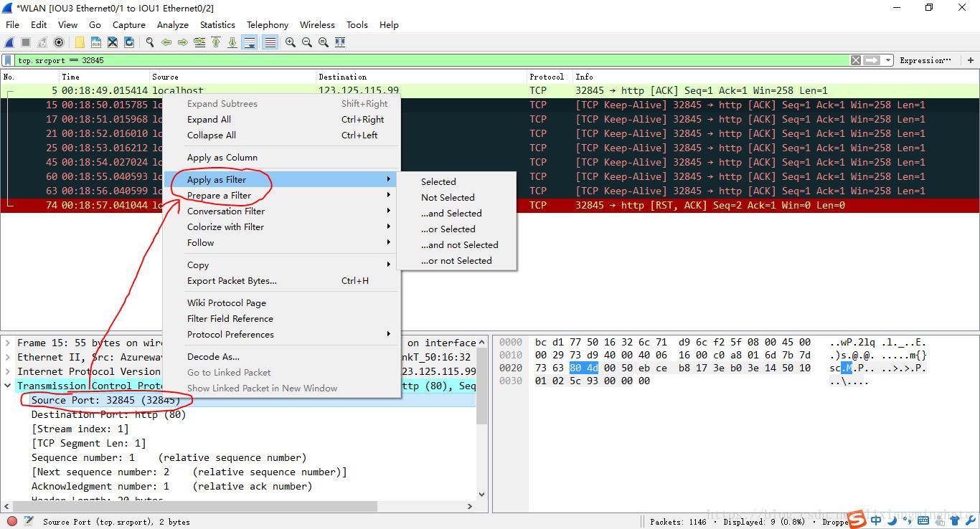The width and height of the screenshot is (980, 529).
Task: Toggle auto-scroll during live capture
Action: [250, 42]
